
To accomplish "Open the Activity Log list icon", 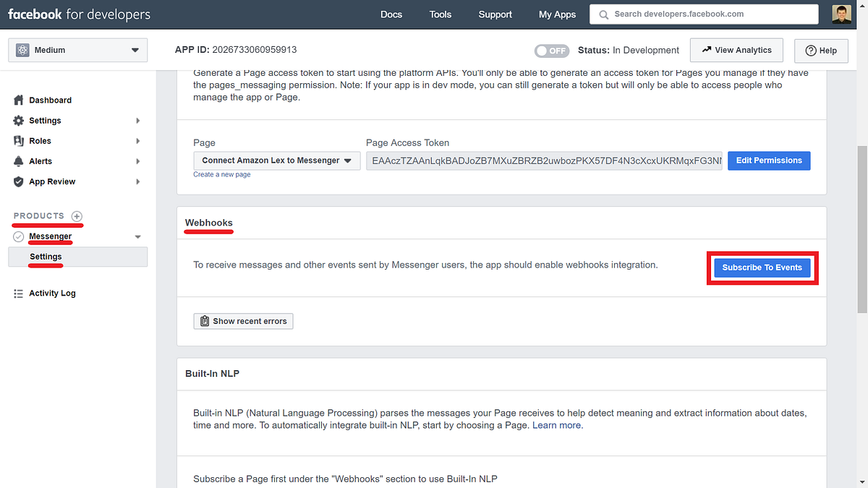I will pos(19,294).
